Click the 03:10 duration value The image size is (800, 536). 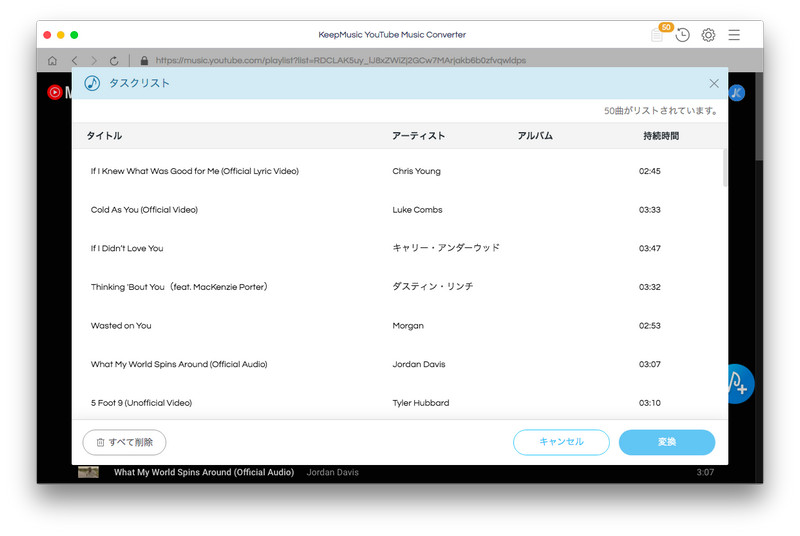point(649,403)
